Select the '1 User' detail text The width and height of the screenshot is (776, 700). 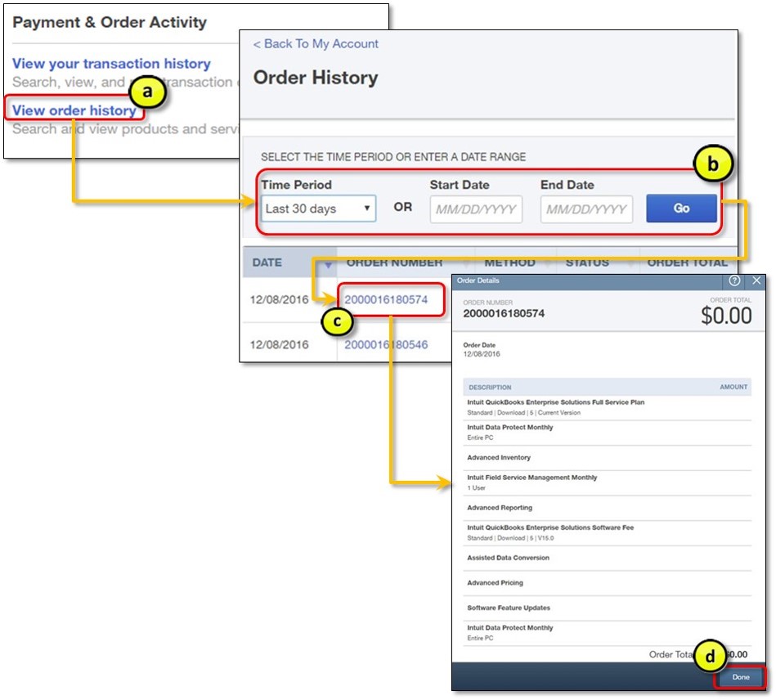coord(476,488)
